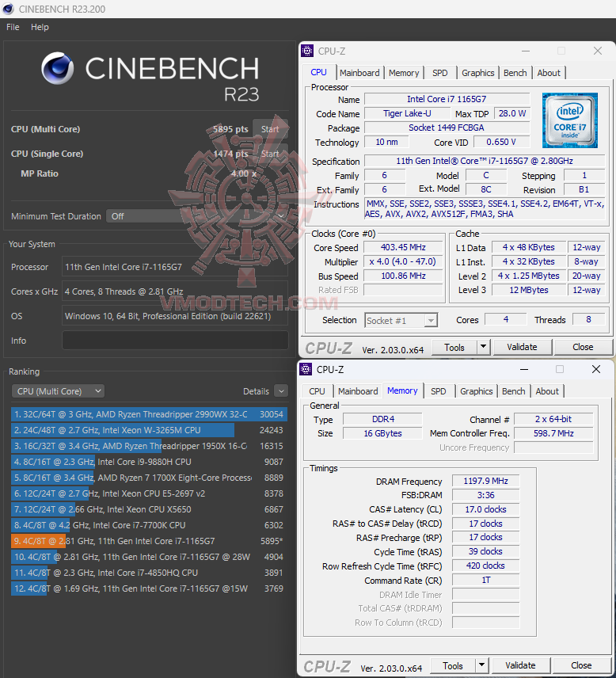
Task: Open Graphics tab in top CPU-Z
Action: click(x=477, y=73)
